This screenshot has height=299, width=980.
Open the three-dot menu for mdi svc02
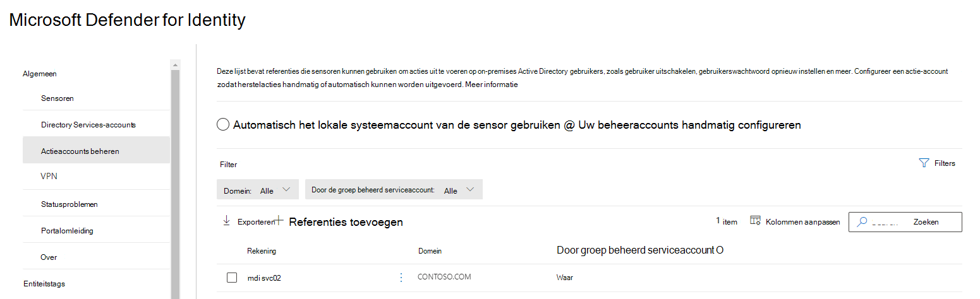pyautogui.click(x=401, y=278)
